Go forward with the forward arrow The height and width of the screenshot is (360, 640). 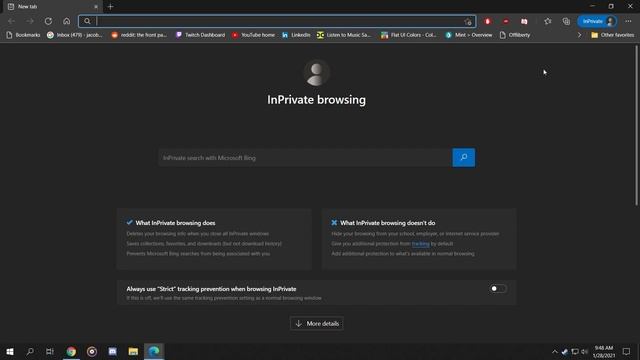click(30, 21)
